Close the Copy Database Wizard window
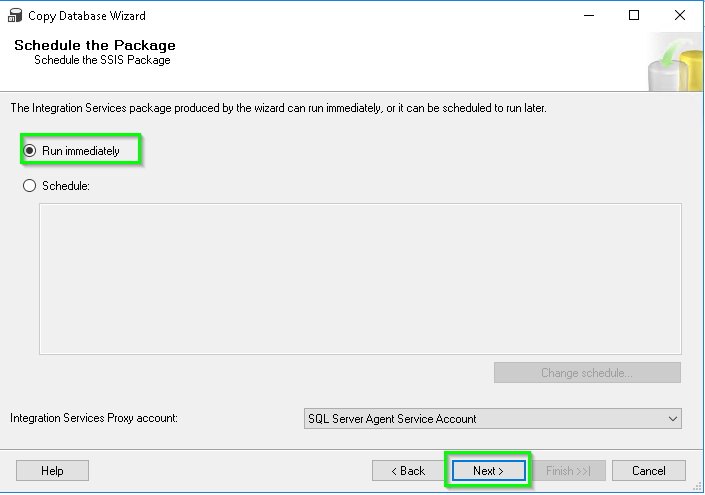Screen dimensions: 705x495 point(680,16)
